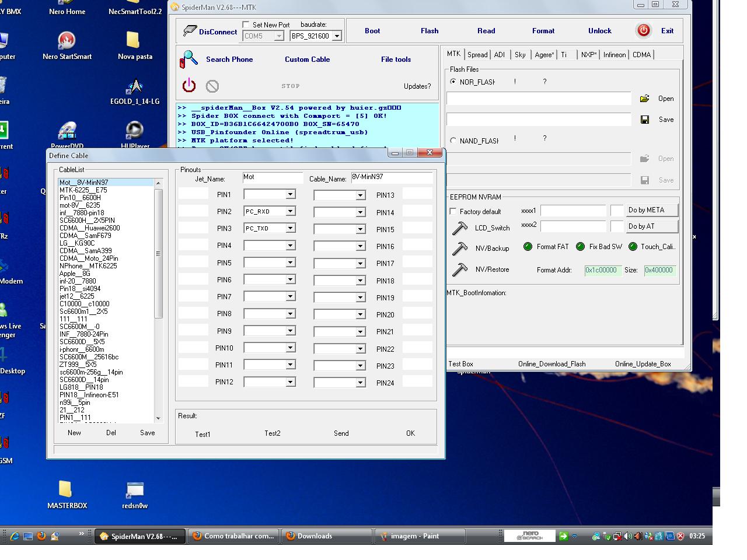Click the gray prohibited circle icon

212,86
